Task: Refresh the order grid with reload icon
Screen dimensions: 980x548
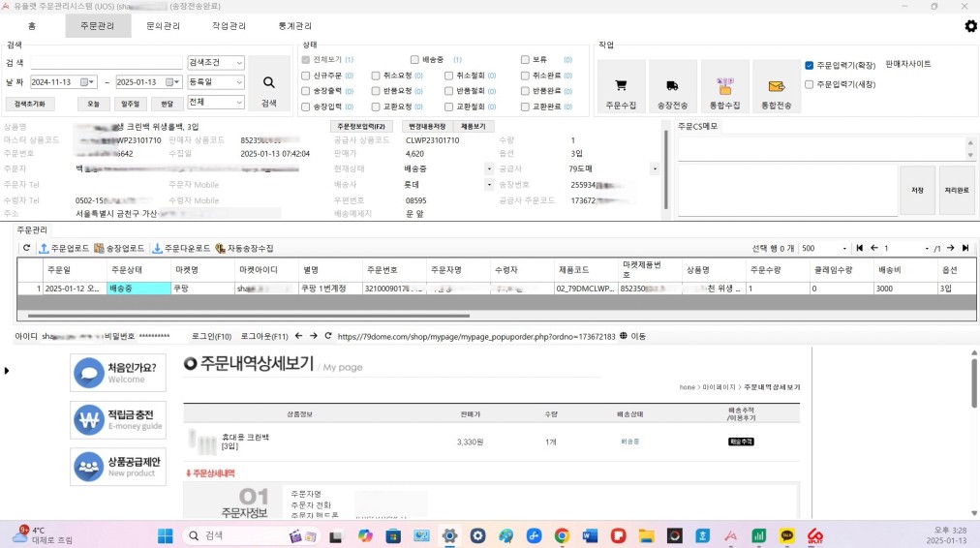Action: (27, 248)
